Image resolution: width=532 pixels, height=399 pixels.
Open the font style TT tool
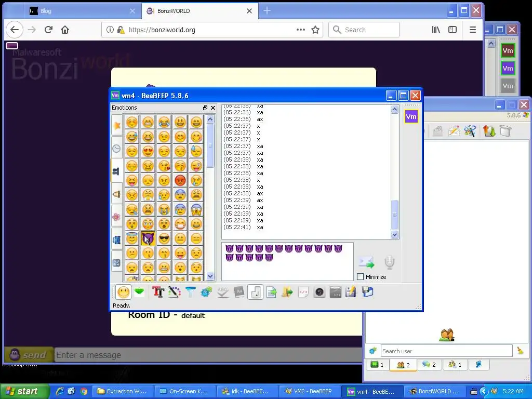coord(158,292)
